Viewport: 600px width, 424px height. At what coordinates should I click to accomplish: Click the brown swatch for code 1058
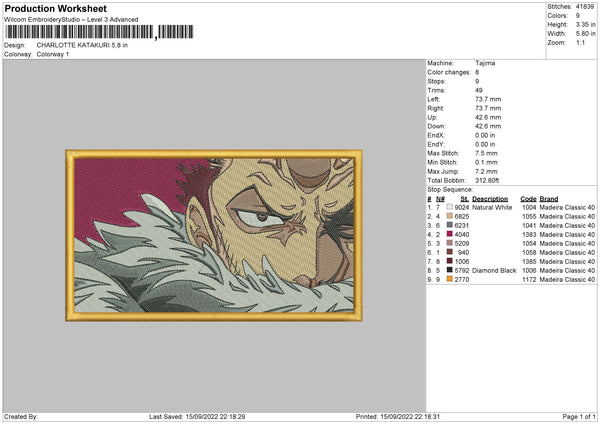click(449, 252)
